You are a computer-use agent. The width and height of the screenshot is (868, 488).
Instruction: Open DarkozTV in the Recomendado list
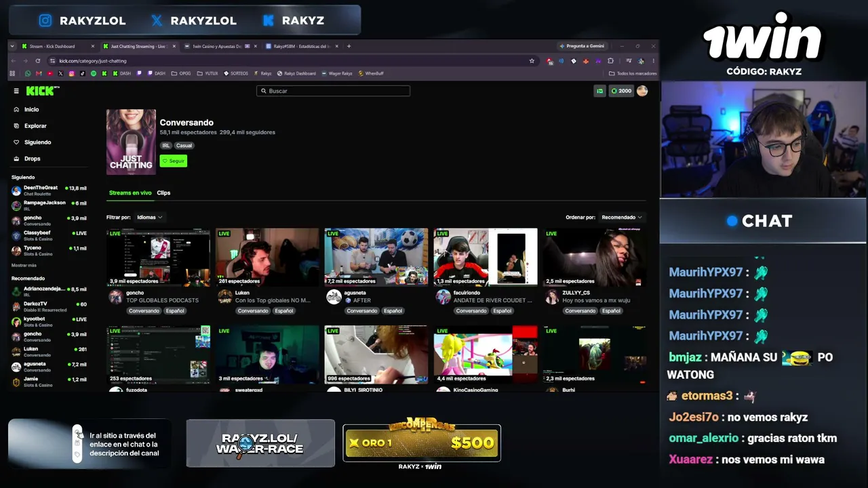[x=49, y=306]
